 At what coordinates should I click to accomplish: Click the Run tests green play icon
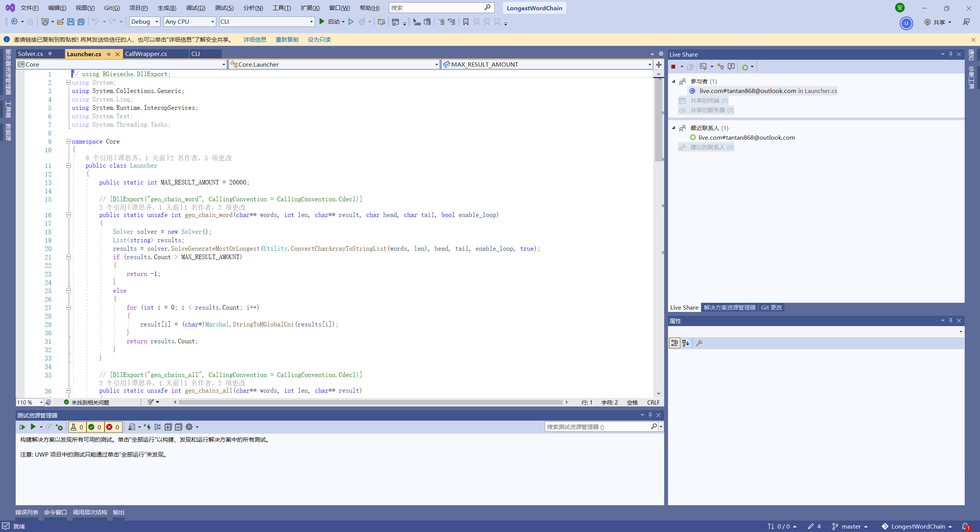[33, 427]
